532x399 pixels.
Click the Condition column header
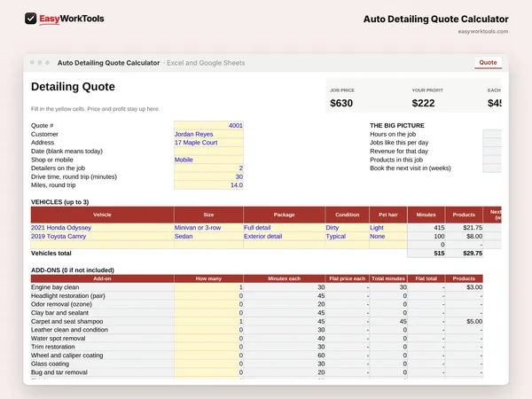point(347,215)
